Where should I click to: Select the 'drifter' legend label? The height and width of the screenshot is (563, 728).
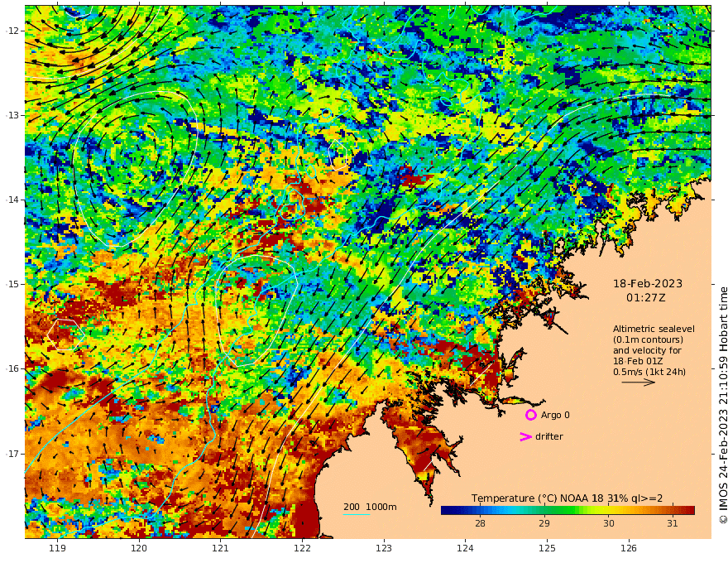click(549, 436)
